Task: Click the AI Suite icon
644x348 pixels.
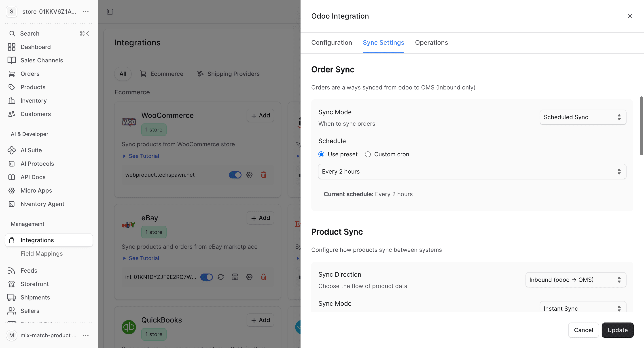Action: click(x=11, y=150)
